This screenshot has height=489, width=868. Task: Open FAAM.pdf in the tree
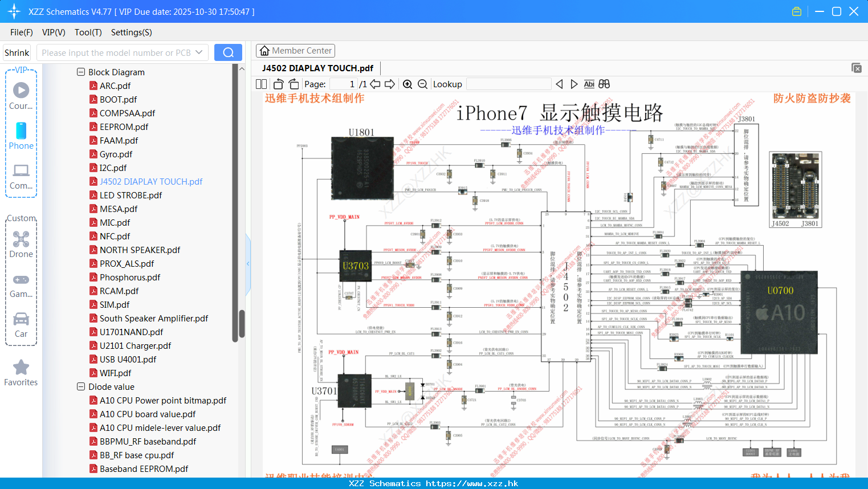119,140
